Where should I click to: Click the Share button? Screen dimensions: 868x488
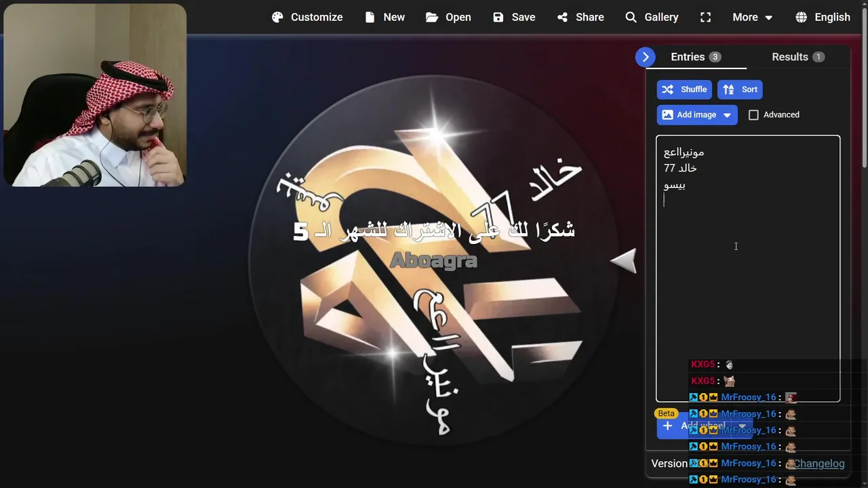580,17
